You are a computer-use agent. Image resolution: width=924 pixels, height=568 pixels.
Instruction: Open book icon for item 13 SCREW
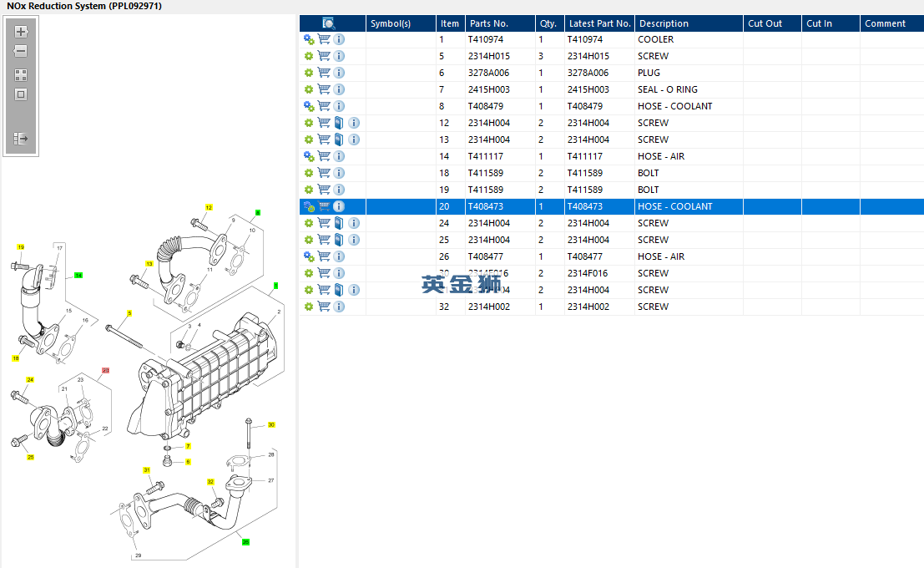(339, 139)
